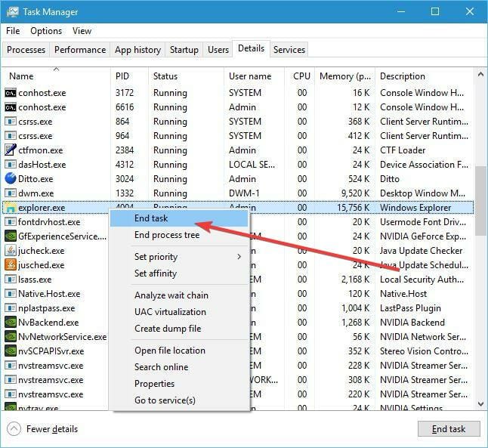
Task: Select the 9,520 K memory cell for dwm.exe
Action: pyautogui.click(x=355, y=193)
